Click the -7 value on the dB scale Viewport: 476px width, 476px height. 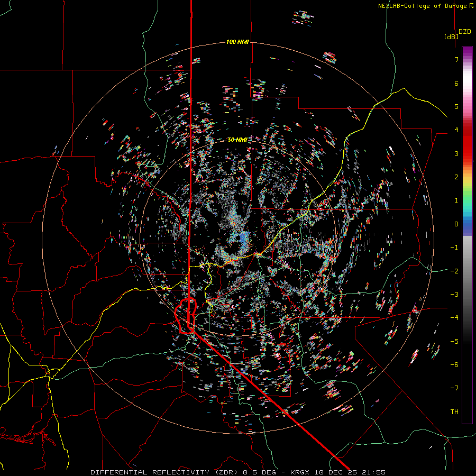[x=454, y=388]
